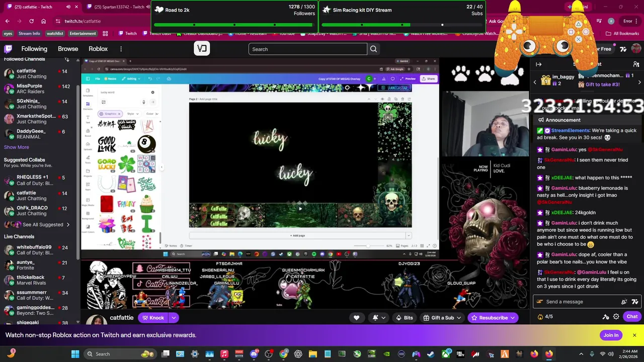
Task: Dismiss the Roblox rewards banner
Action: point(634,335)
